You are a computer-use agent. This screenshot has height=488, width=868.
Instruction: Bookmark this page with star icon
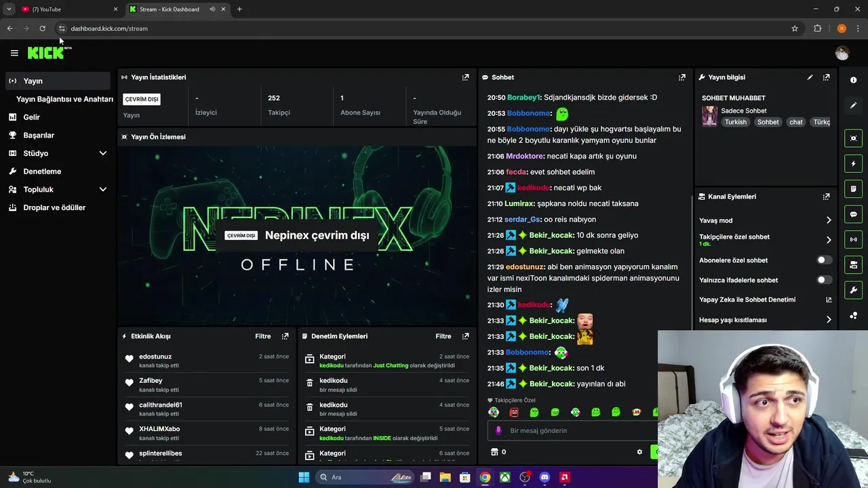tap(795, 28)
